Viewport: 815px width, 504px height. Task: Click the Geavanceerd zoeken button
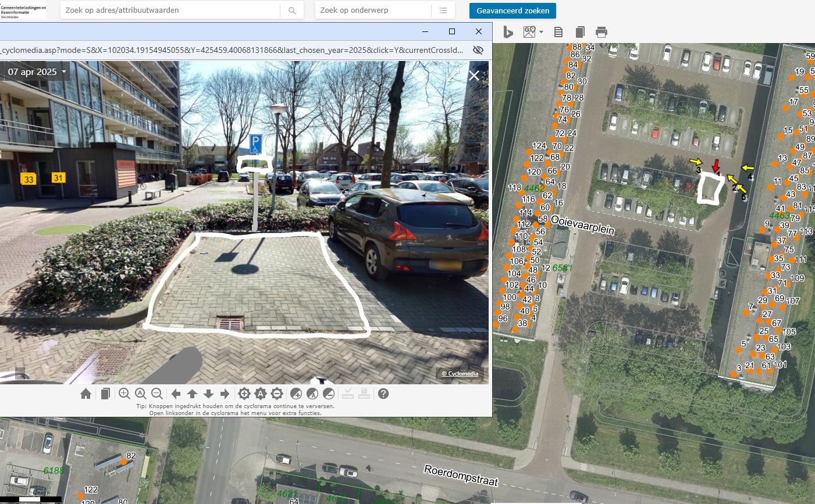513,10
